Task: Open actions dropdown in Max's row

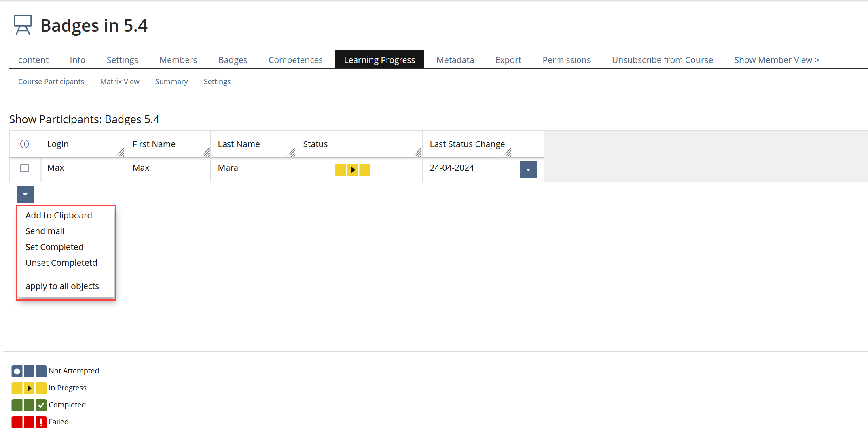Action: click(x=528, y=170)
